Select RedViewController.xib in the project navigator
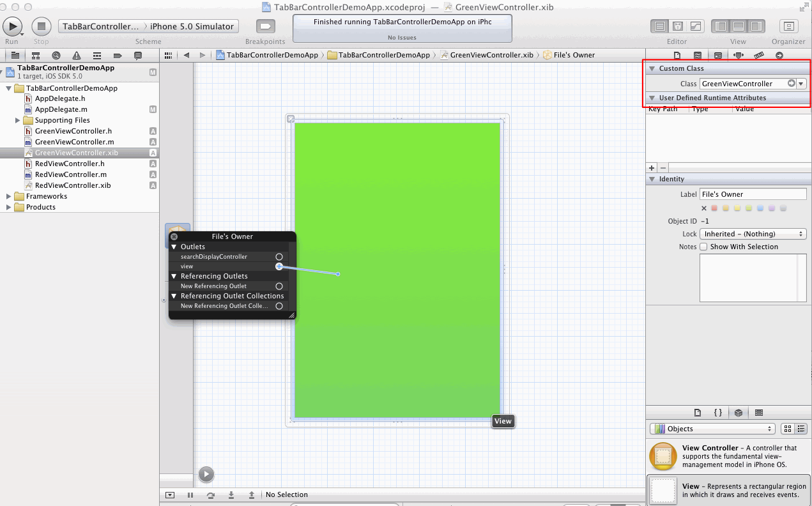 coord(72,185)
